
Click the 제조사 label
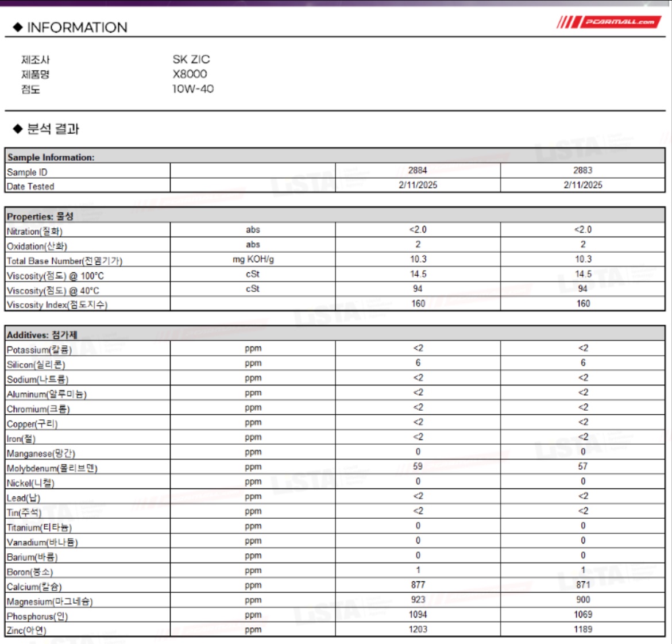click(x=36, y=60)
